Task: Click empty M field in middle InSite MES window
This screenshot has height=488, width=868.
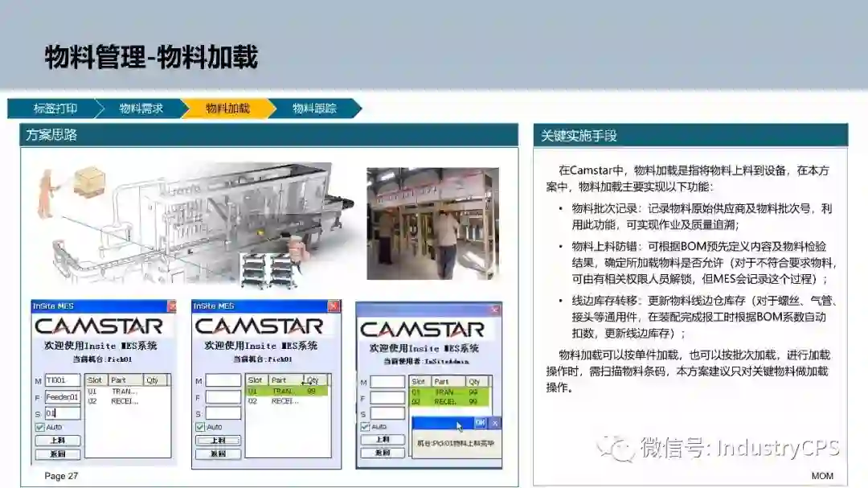Action: (223, 380)
